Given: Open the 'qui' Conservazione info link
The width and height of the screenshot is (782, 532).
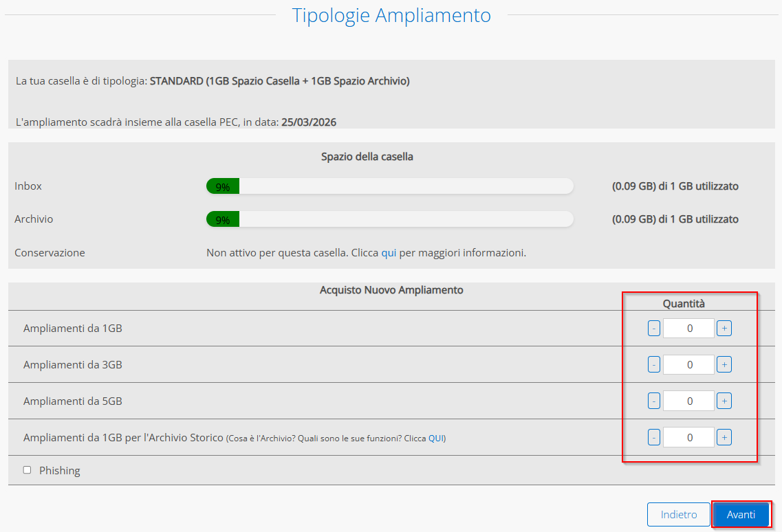Looking at the screenshot, I should [389, 253].
